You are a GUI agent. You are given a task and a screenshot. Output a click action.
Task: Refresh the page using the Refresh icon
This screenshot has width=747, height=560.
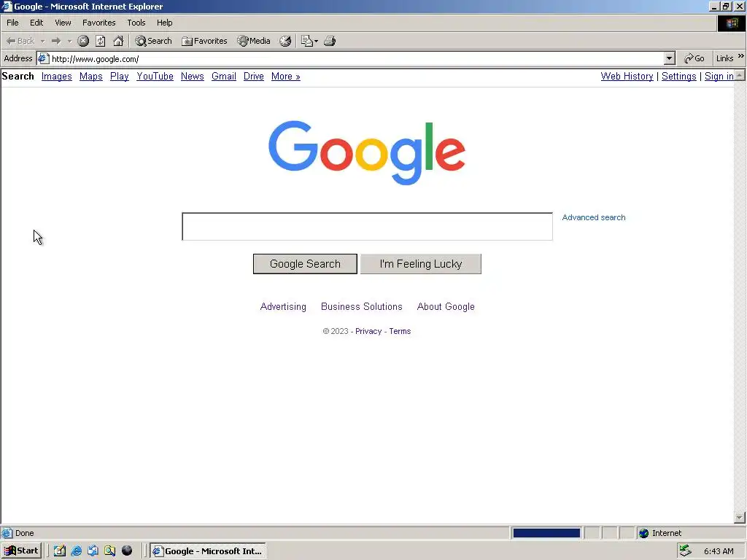tap(101, 41)
